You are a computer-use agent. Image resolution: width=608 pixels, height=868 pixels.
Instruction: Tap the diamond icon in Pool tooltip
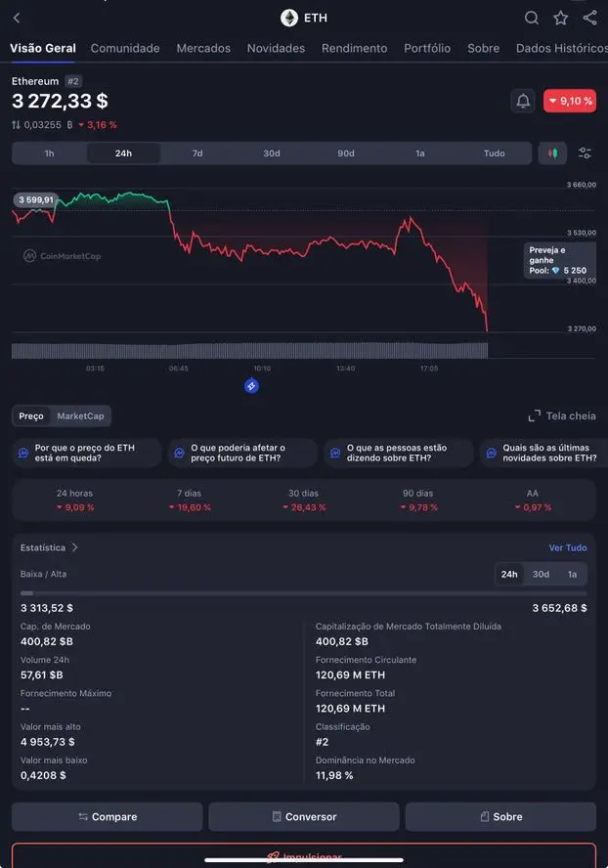(556, 270)
